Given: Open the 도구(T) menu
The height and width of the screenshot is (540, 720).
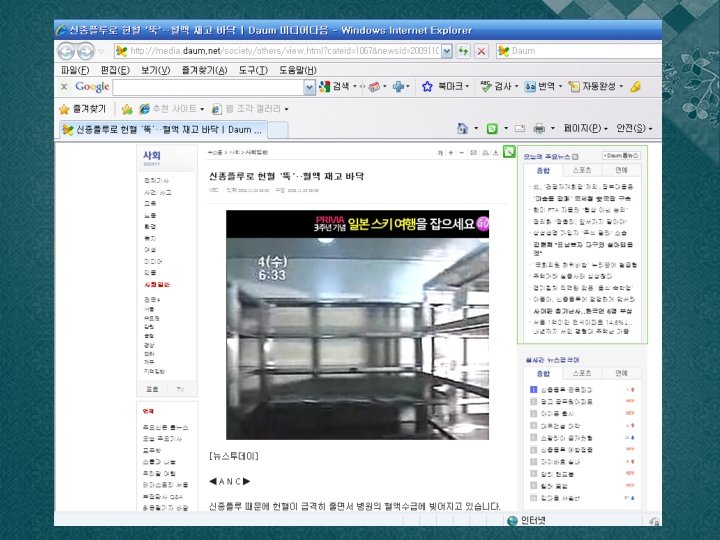Looking at the screenshot, I should tap(253, 70).
